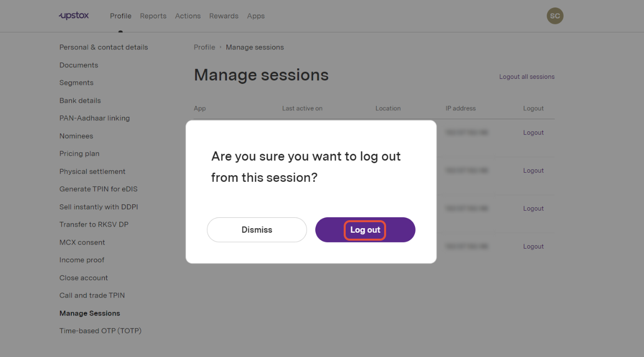Viewport: 644px width, 357px height.
Task: Go to Bank details section
Action: tap(80, 100)
